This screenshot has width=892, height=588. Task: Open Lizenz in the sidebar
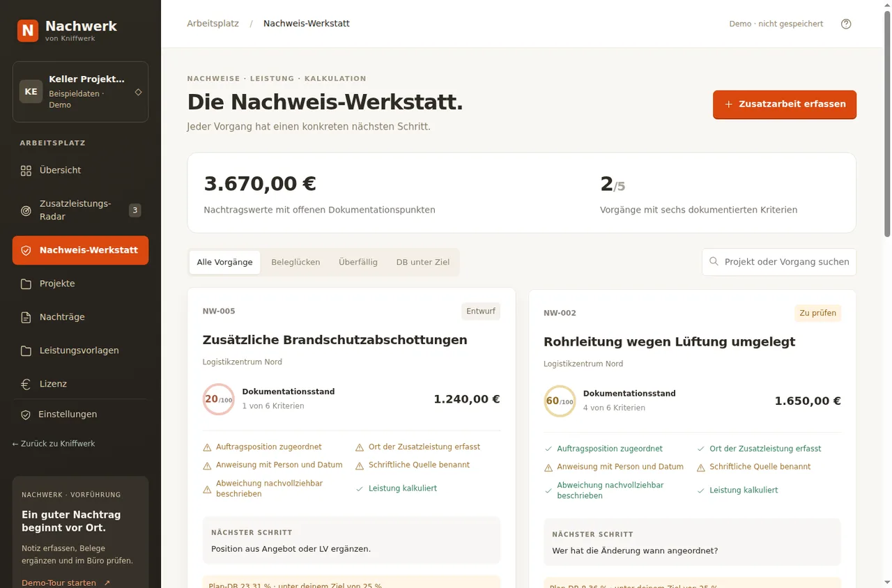point(80,384)
